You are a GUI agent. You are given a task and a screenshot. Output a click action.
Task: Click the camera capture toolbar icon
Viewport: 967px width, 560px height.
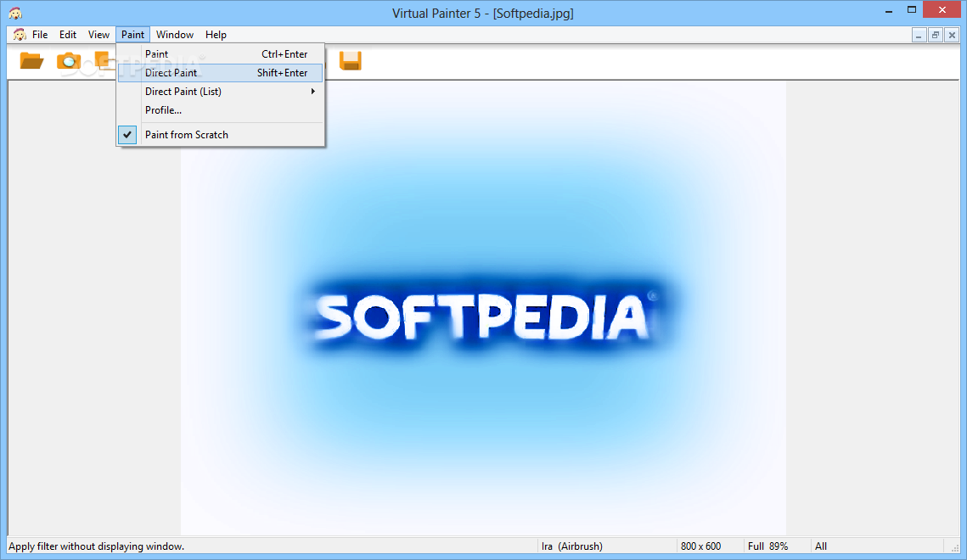coord(69,60)
